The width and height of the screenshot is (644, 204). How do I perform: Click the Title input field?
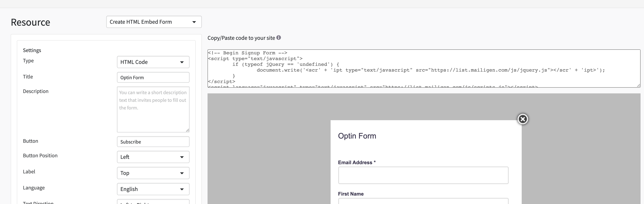153,77
